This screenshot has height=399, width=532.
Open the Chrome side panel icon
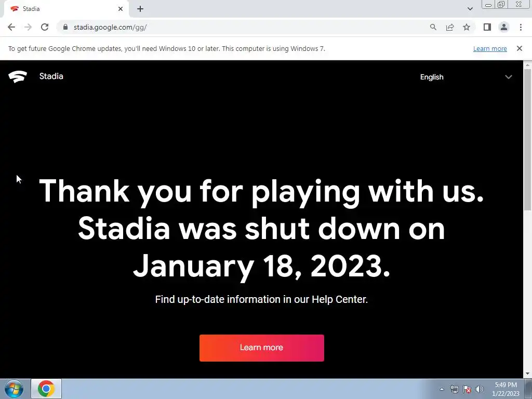click(x=487, y=27)
